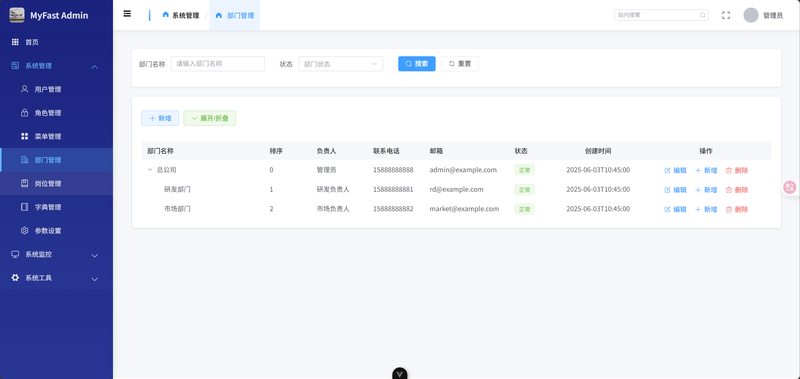The image size is (800, 379).
Task: Click the 系统监控 monitor icon
Action: 15,254
